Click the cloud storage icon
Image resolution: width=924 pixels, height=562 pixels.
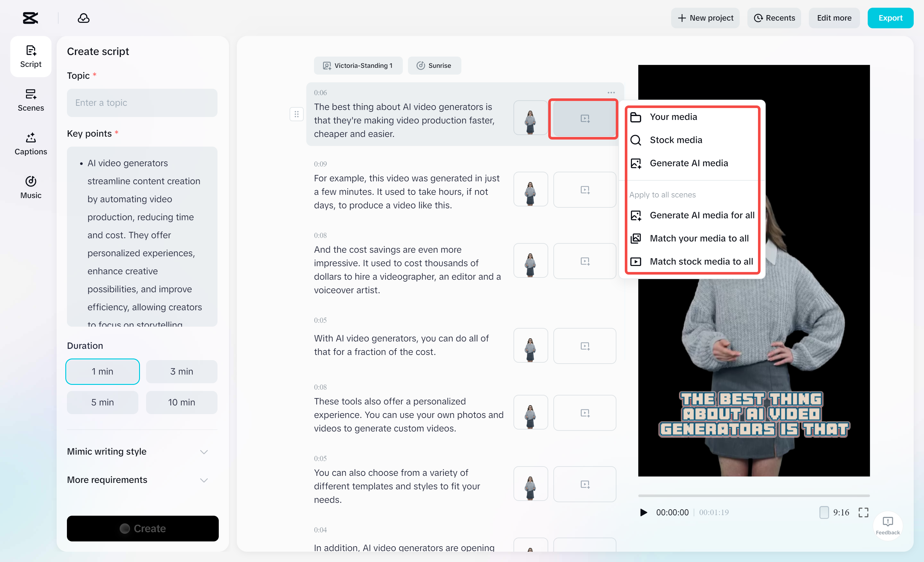click(x=83, y=18)
